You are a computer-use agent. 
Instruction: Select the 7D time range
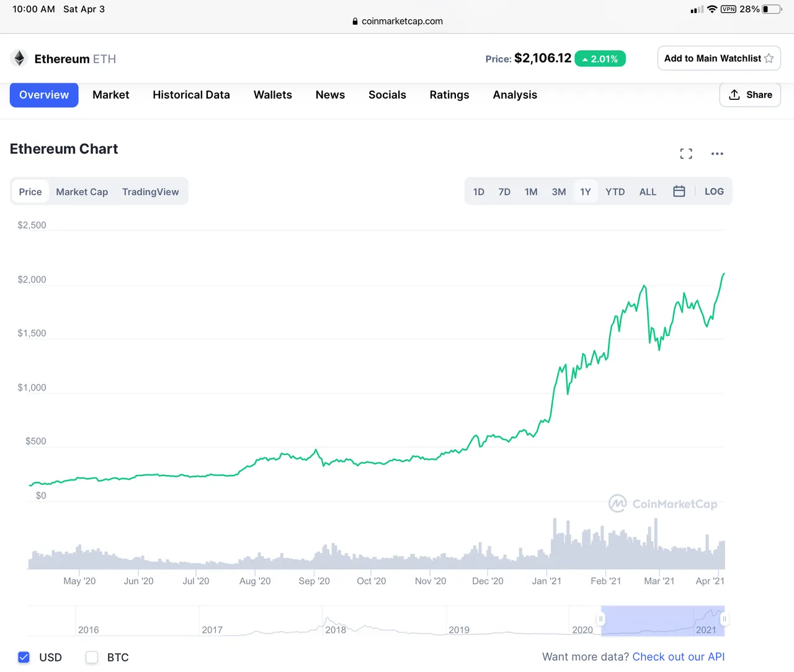point(504,192)
